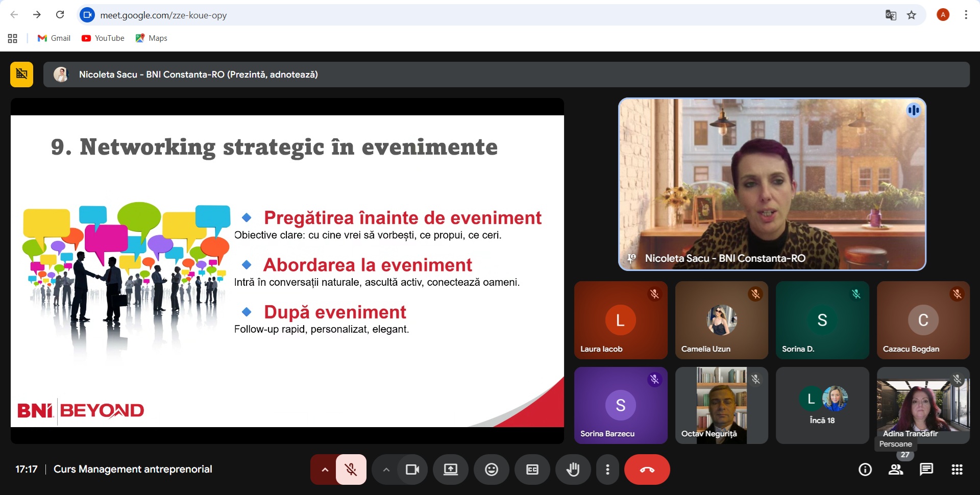Unmute your microphone
This screenshot has height=495, width=980.
(x=351, y=469)
